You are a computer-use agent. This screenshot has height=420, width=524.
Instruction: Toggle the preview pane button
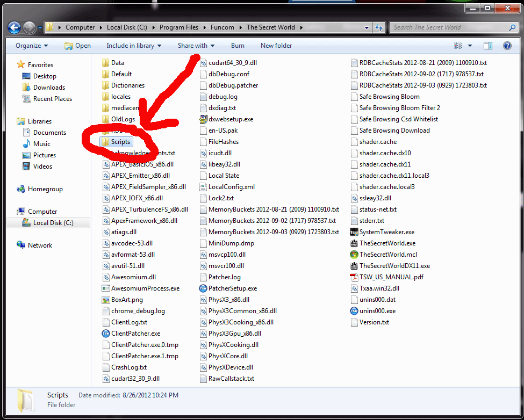click(488, 46)
